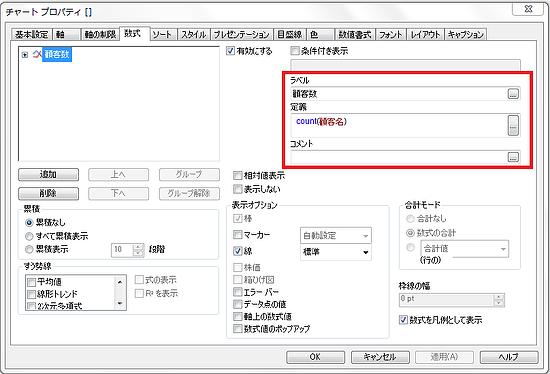Enable the エラー バー checkbox
The height and width of the screenshot is (374, 550).
(x=237, y=292)
